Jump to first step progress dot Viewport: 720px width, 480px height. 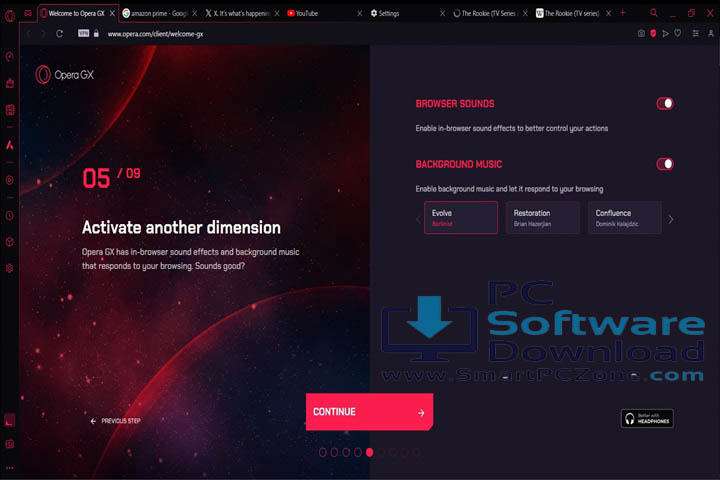point(322,452)
